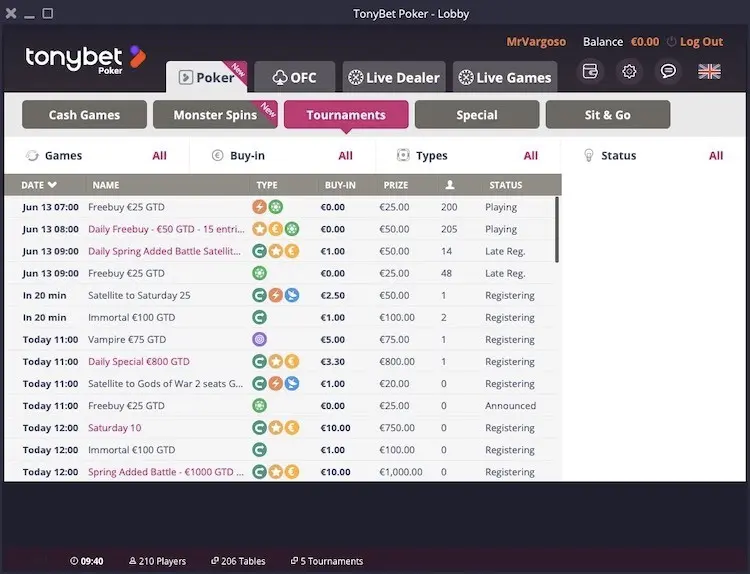Image resolution: width=750 pixels, height=574 pixels.
Task: Select the Tournaments section
Action: tap(346, 115)
